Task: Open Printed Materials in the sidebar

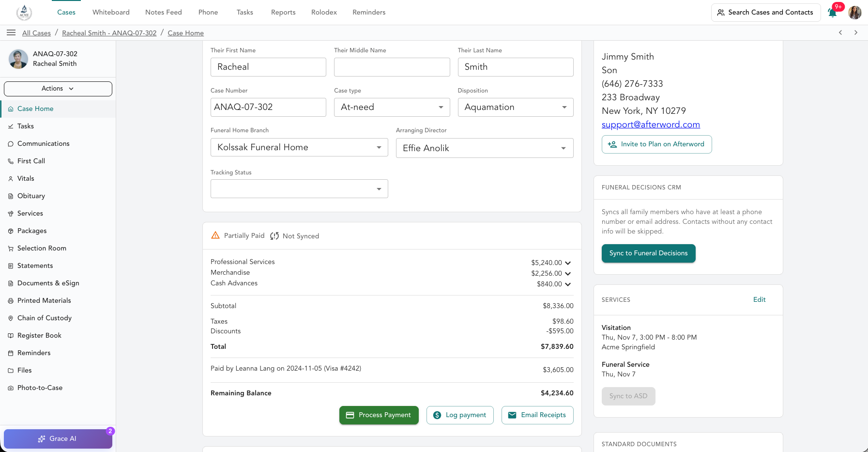Action: pyautogui.click(x=58, y=300)
